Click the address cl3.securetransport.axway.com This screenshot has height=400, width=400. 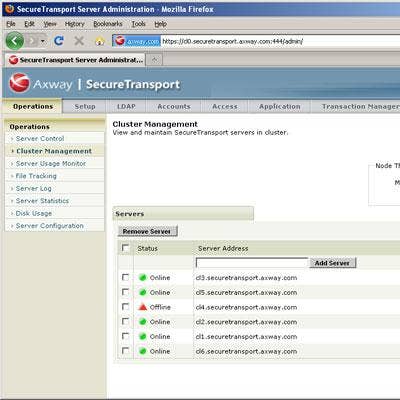pyautogui.click(x=246, y=278)
